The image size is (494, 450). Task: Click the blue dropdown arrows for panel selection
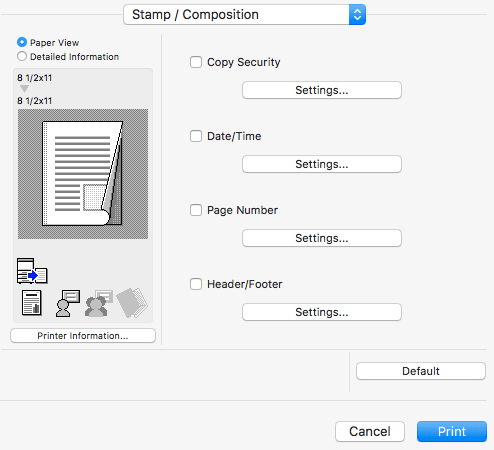(x=357, y=15)
